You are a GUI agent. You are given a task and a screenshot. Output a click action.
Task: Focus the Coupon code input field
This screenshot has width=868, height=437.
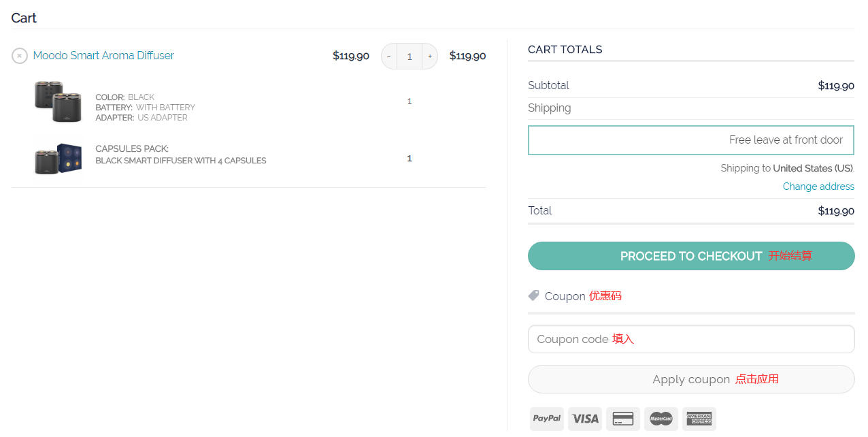[690, 339]
